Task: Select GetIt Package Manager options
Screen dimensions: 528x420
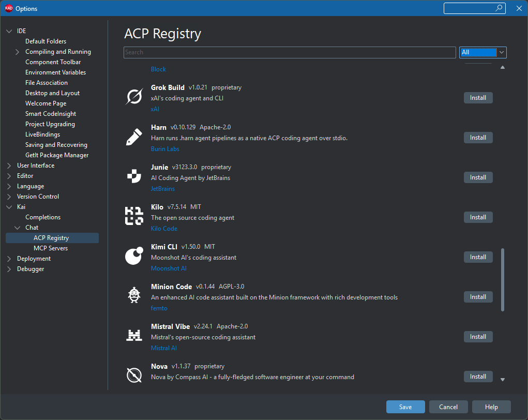Action: pos(57,155)
